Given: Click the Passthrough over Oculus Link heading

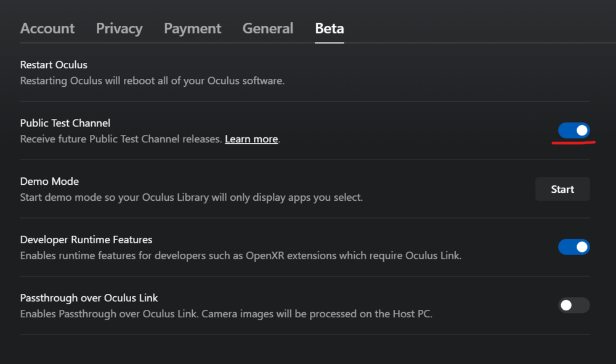Looking at the screenshot, I should click(89, 297).
